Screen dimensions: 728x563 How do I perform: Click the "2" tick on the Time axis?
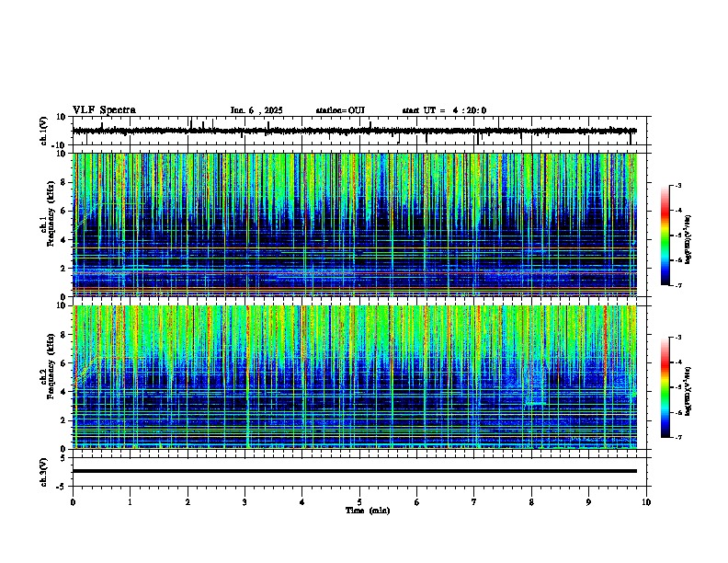[188, 502]
